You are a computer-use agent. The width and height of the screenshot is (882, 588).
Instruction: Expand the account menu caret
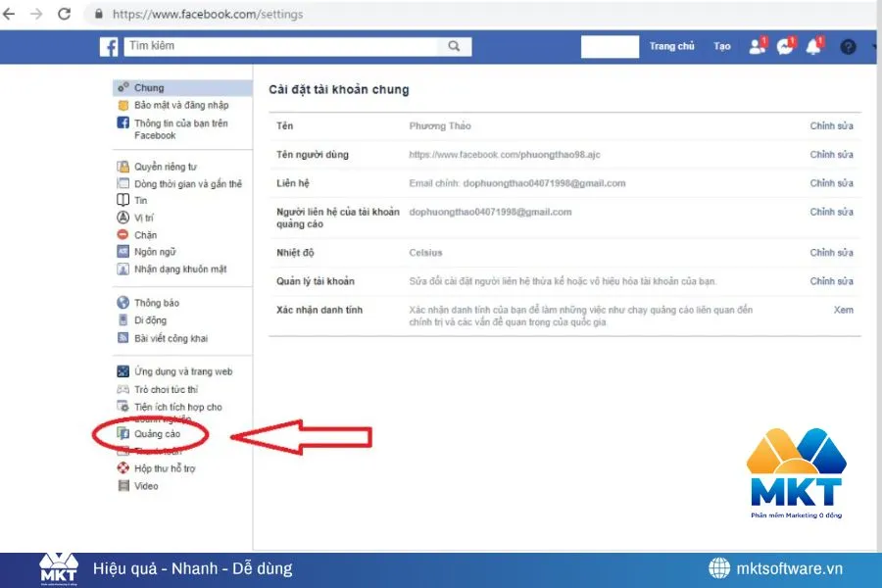click(872, 46)
